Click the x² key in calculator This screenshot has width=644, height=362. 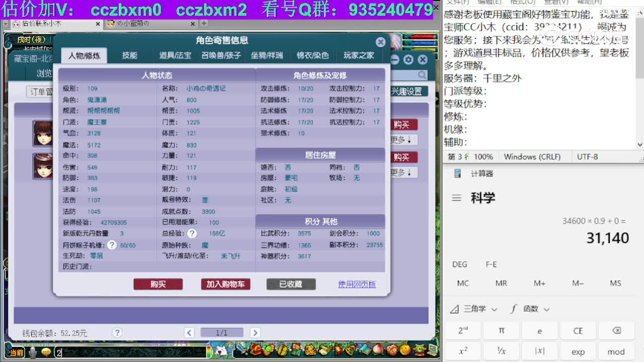coord(463,351)
